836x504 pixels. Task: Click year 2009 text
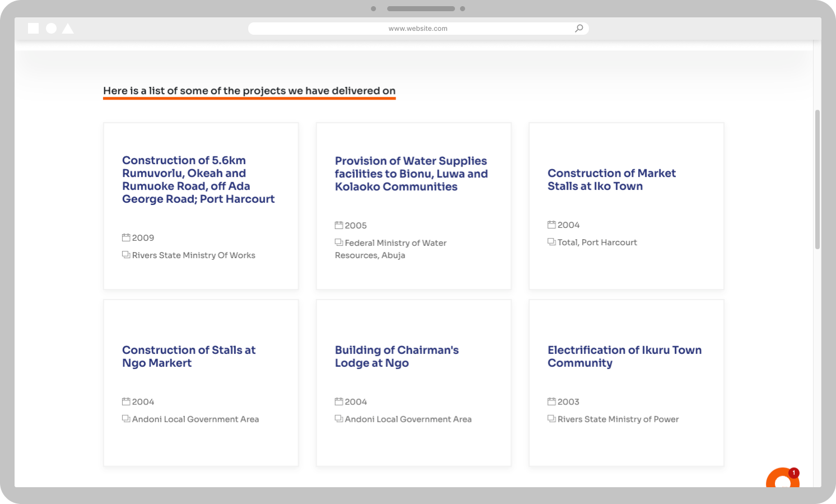(143, 238)
